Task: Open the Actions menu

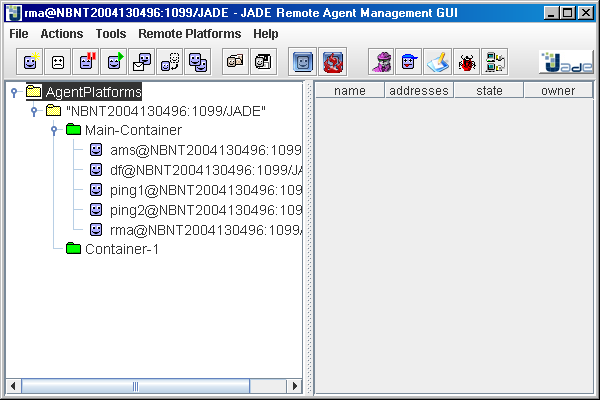Action: (62, 34)
